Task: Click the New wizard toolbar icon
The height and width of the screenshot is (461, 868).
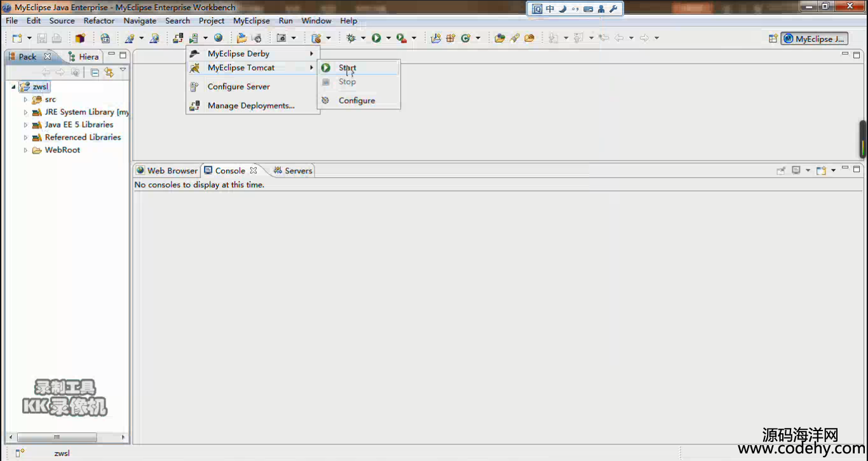Action: coord(17,38)
